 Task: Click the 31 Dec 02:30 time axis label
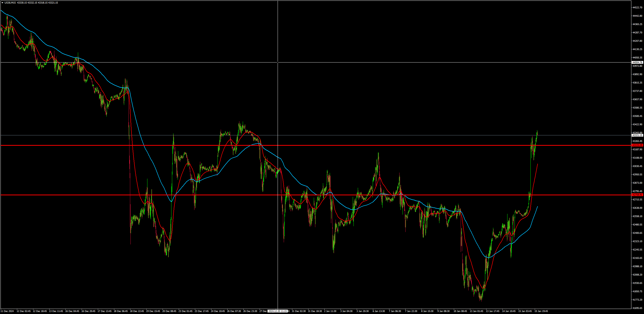click(299, 311)
